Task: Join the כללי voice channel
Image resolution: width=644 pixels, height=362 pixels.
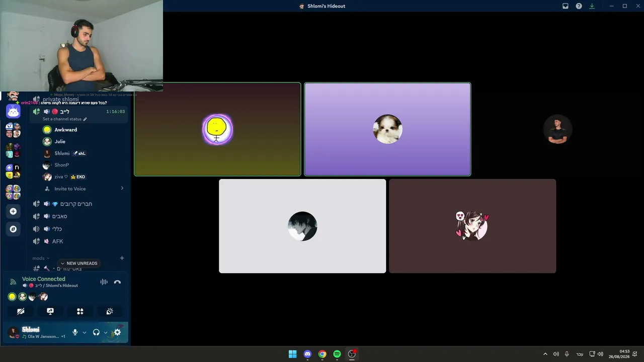Action: (78, 229)
